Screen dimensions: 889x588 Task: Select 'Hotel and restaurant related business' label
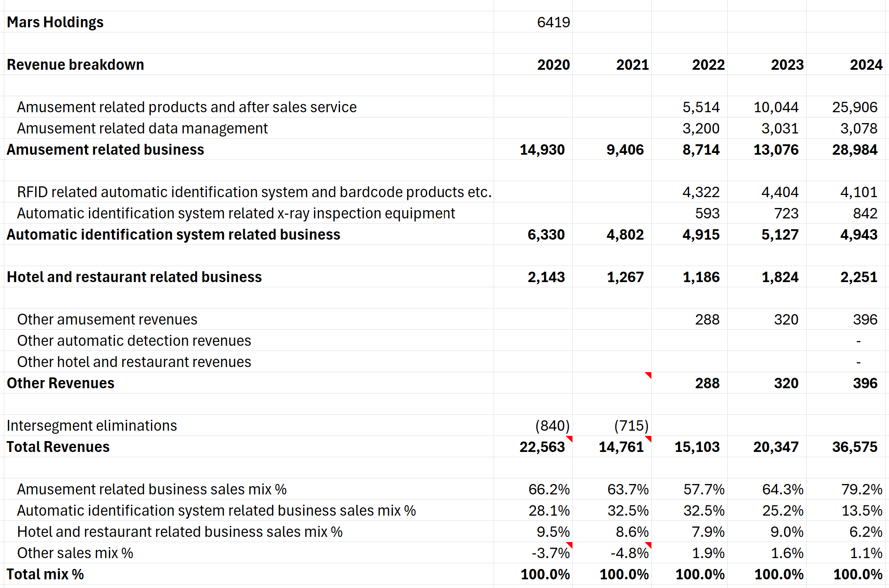[134, 277]
